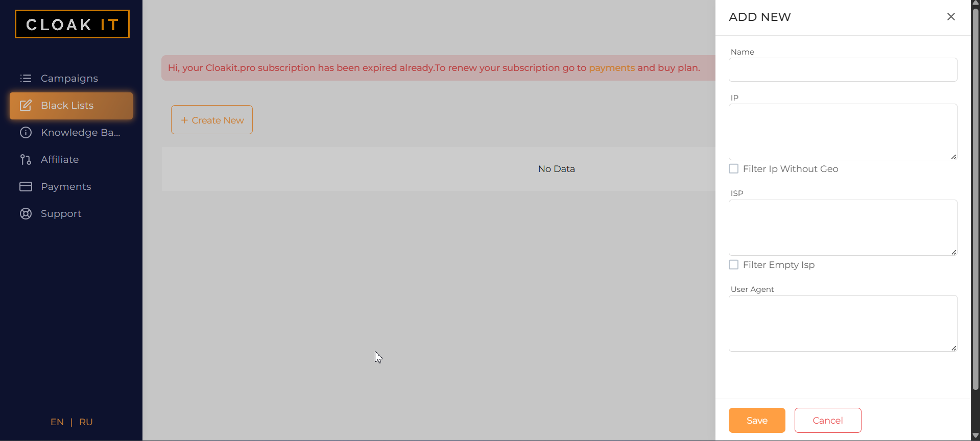Open the Campaigns menu item
The height and width of the screenshot is (441, 980).
tap(69, 78)
